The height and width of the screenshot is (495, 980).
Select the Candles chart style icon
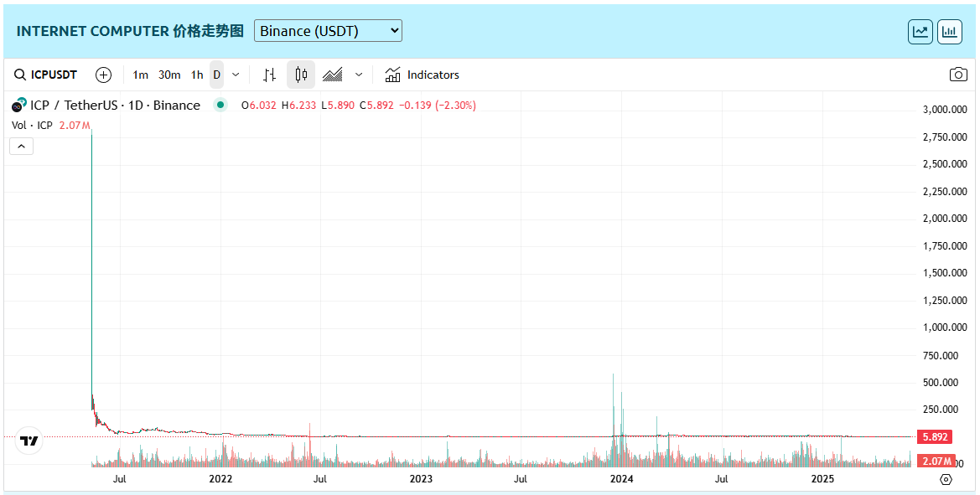coord(301,75)
